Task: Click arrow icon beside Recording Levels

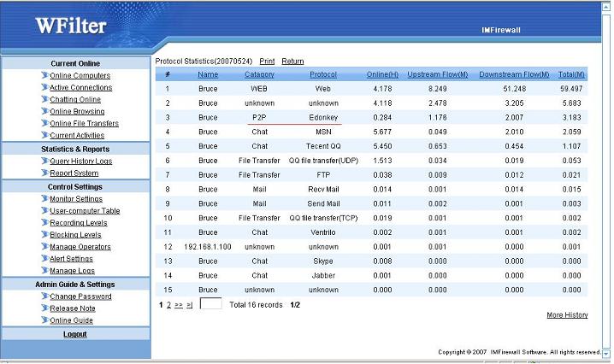Action: tap(45, 222)
